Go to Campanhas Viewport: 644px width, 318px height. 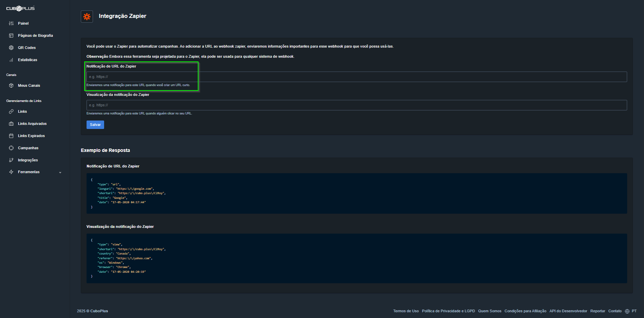pyautogui.click(x=28, y=148)
